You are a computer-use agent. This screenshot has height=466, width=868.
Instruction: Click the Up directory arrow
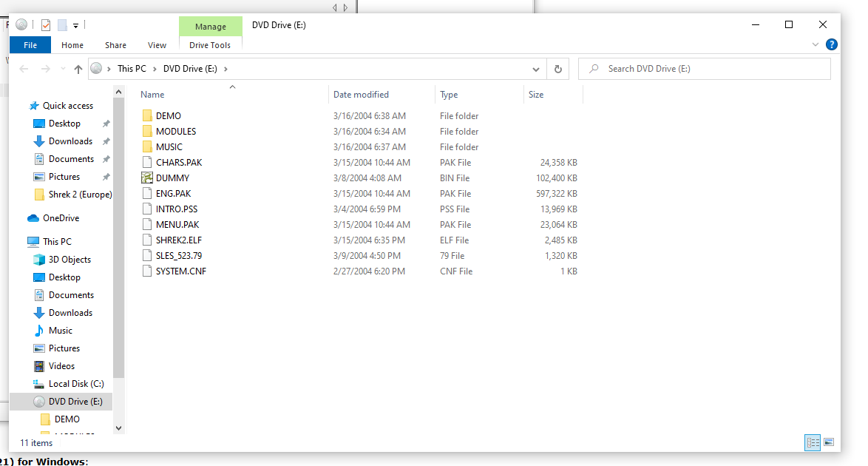point(78,69)
